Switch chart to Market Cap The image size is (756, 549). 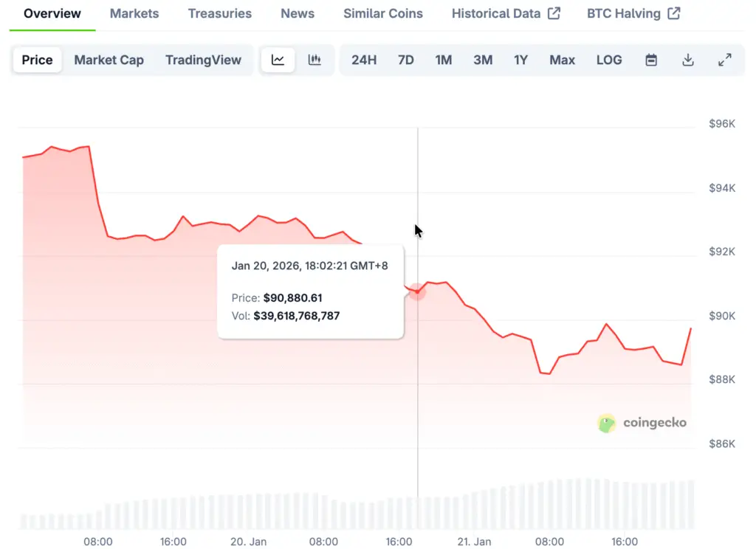[109, 61]
